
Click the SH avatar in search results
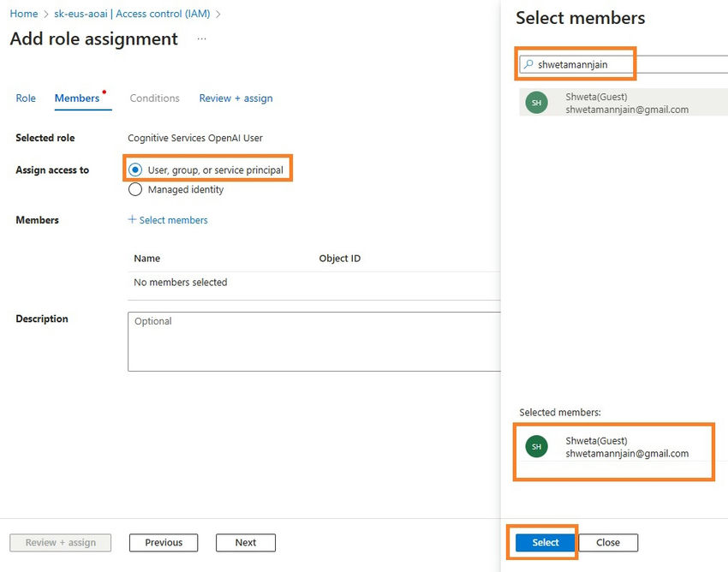[x=536, y=103]
